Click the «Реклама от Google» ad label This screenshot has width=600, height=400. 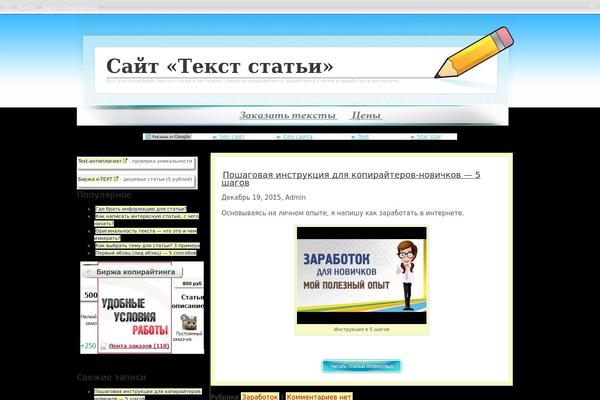click(x=168, y=137)
